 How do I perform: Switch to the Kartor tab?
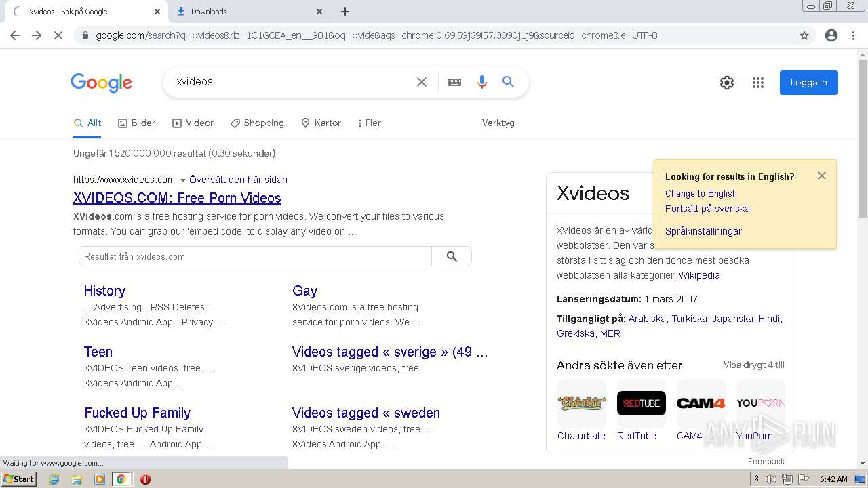[321, 123]
